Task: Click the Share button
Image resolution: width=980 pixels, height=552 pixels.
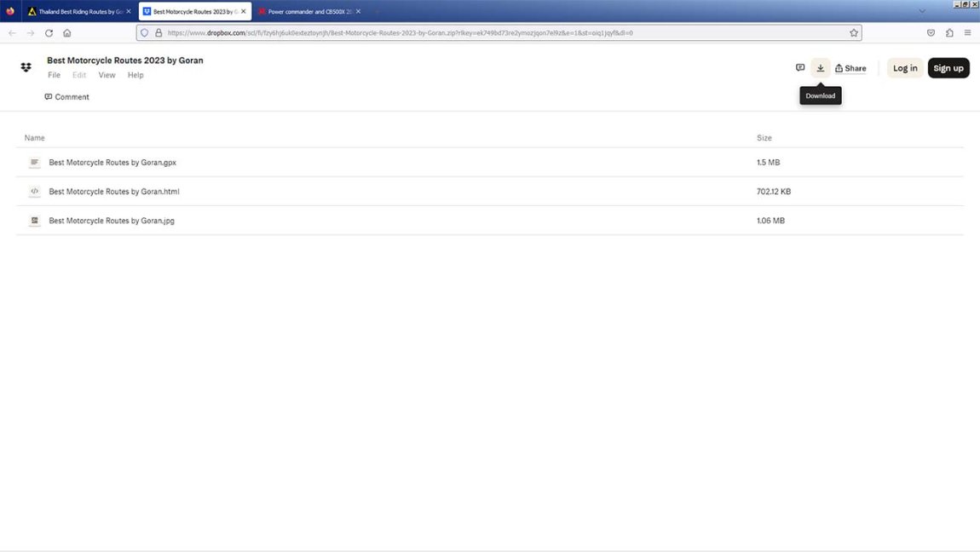Action: click(x=850, y=68)
